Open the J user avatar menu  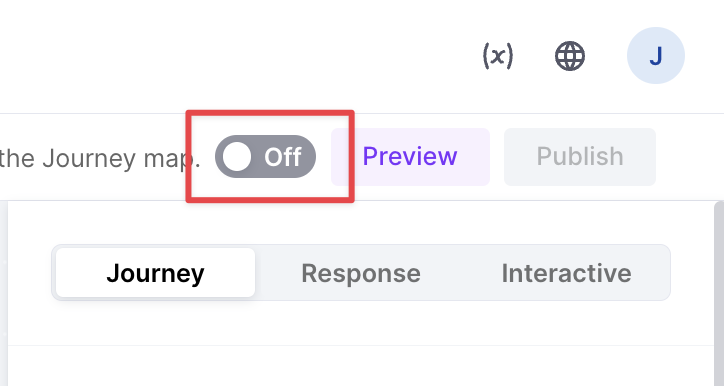point(656,55)
